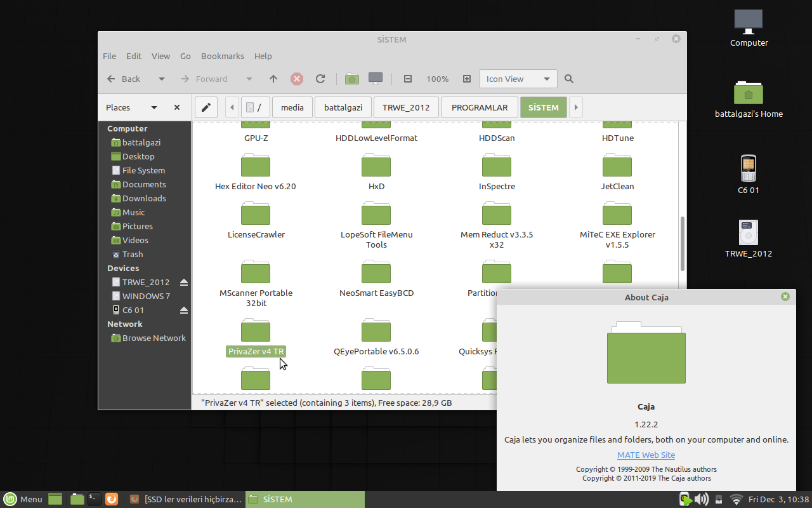Click the Back button
The height and width of the screenshot is (508, 812).
[124, 79]
